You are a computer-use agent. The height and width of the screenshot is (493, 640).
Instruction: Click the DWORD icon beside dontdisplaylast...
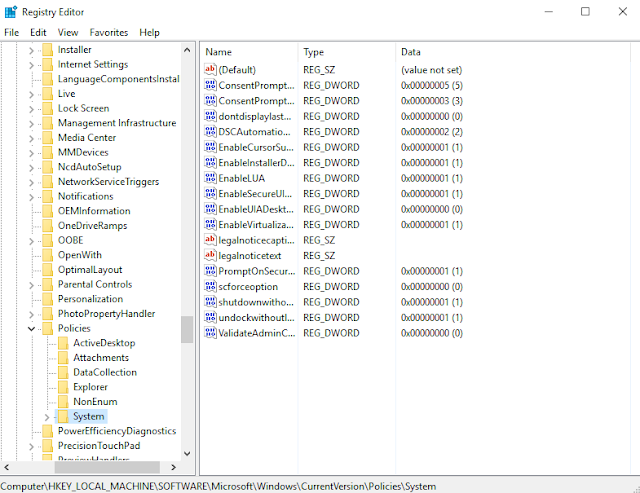[210, 116]
